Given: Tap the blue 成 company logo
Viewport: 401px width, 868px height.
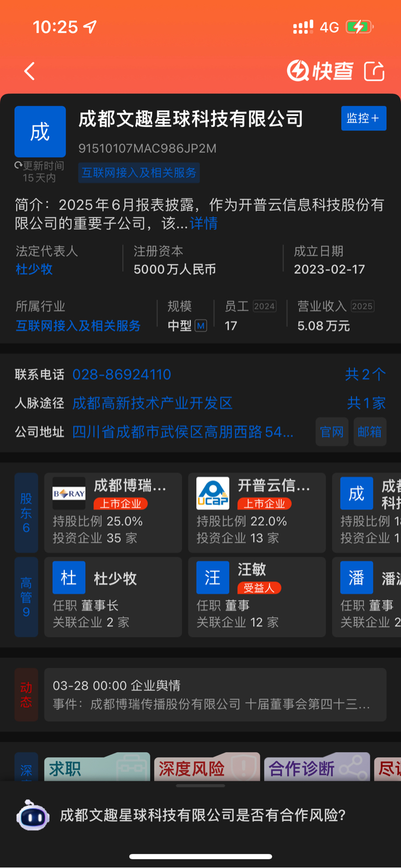Looking at the screenshot, I should click(40, 132).
